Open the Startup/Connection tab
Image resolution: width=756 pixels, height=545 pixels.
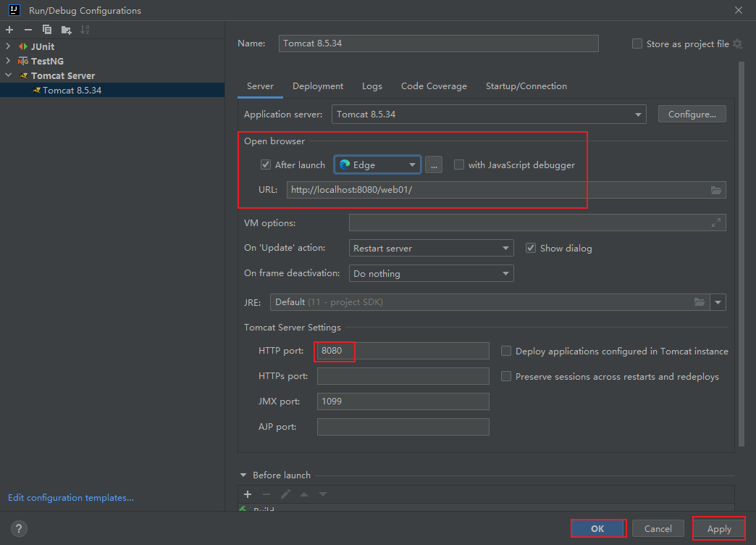click(x=526, y=86)
